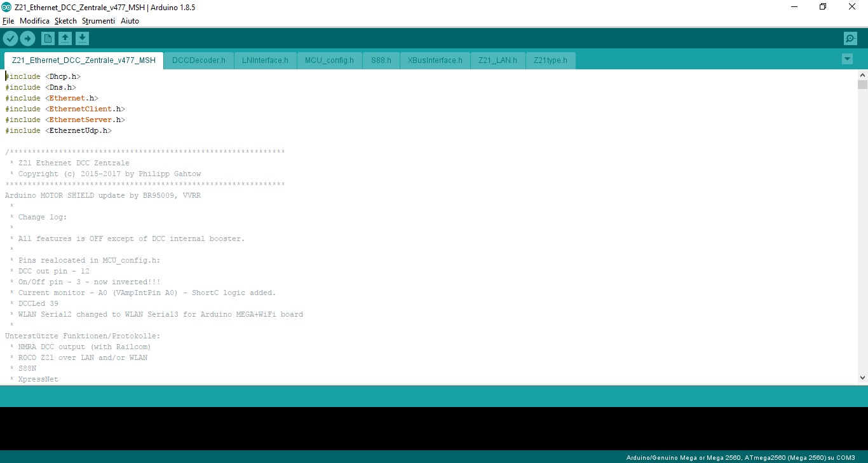
Task: Open the S88.h tab
Action: click(381, 60)
